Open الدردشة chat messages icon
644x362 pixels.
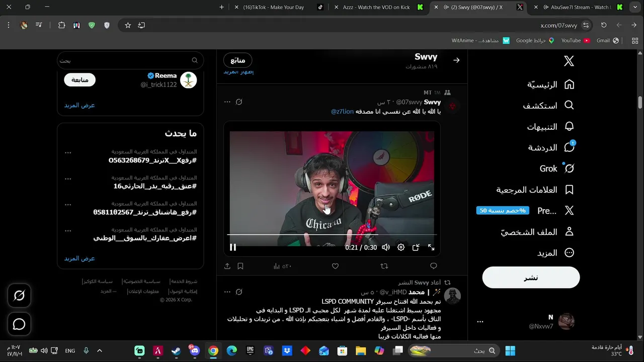[569, 147]
